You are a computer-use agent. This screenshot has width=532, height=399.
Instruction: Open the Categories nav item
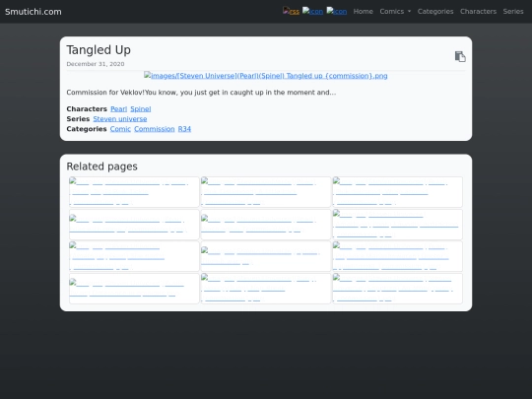tap(435, 11)
